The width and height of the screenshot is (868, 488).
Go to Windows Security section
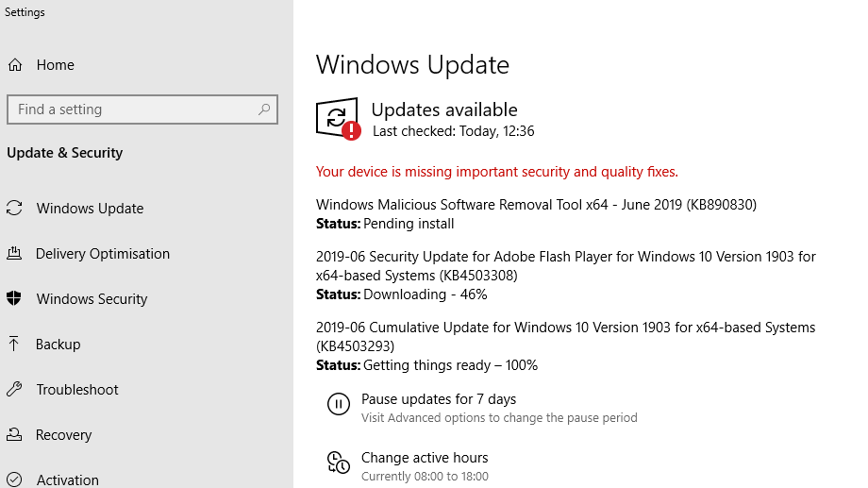pos(92,299)
